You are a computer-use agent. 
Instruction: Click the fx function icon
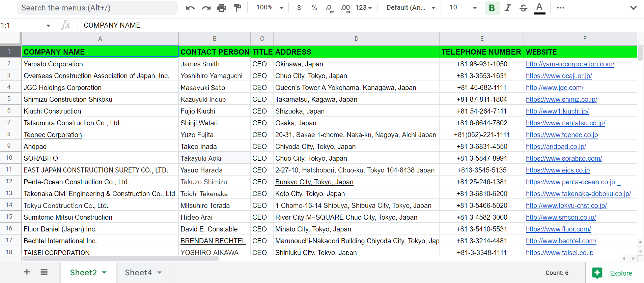(x=66, y=25)
